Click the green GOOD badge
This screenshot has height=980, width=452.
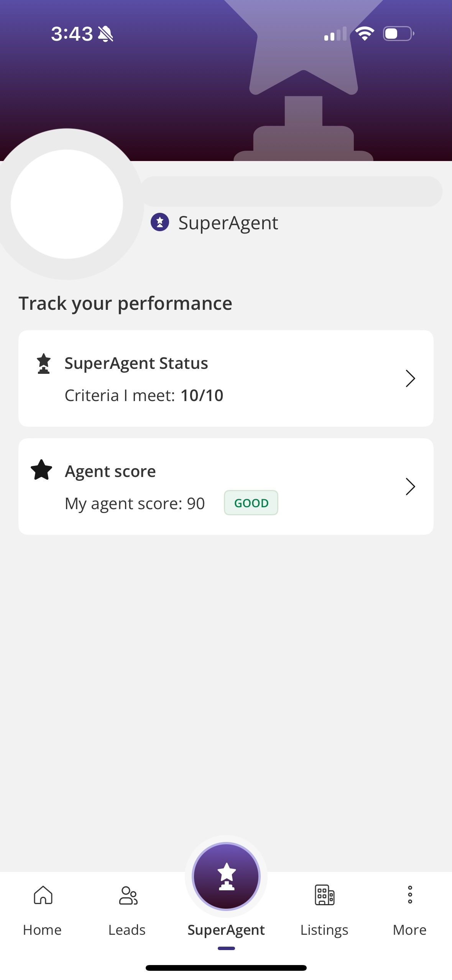coord(251,503)
